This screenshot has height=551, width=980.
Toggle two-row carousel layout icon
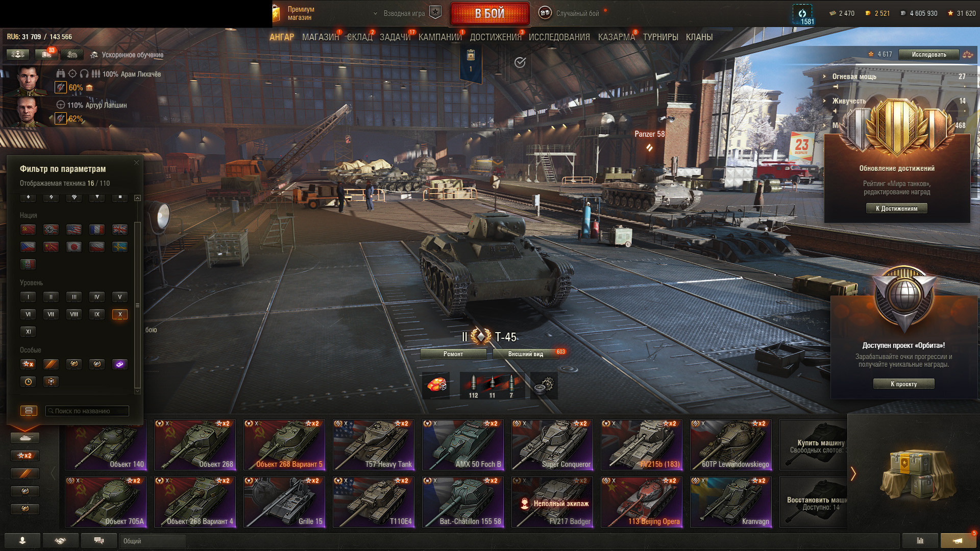tap(29, 411)
